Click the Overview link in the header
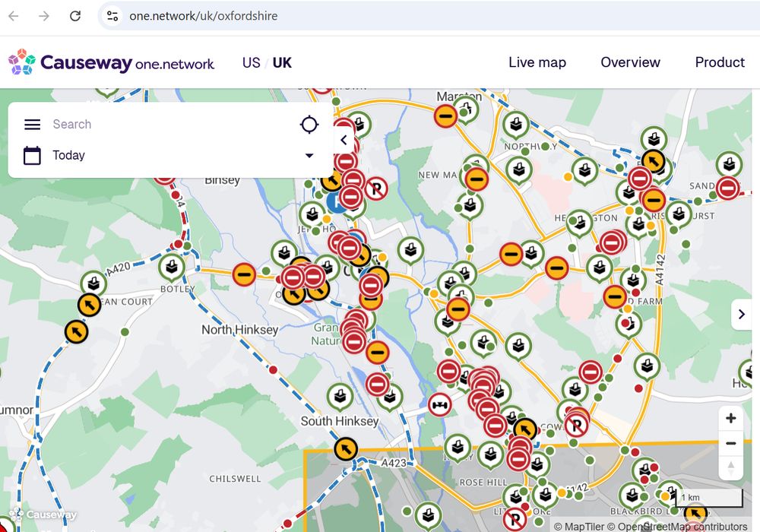The width and height of the screenshot is (760, 532). pos(631,62)
